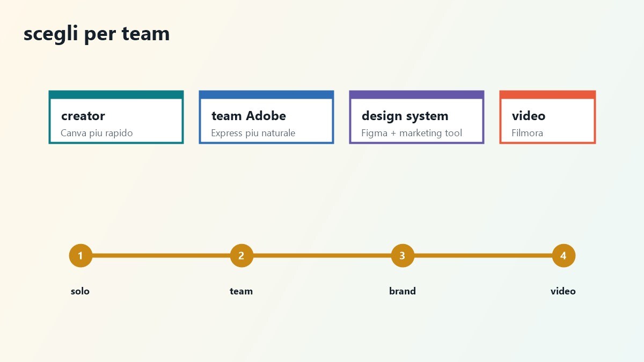The image size is (644, 362).
Task: Select the orange 'video' card heading
Action: 529,116
